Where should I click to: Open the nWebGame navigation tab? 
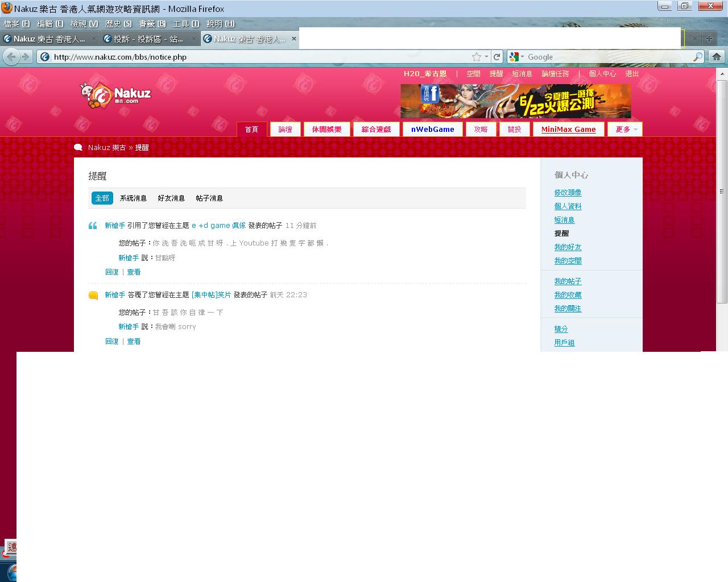point(433,129)
